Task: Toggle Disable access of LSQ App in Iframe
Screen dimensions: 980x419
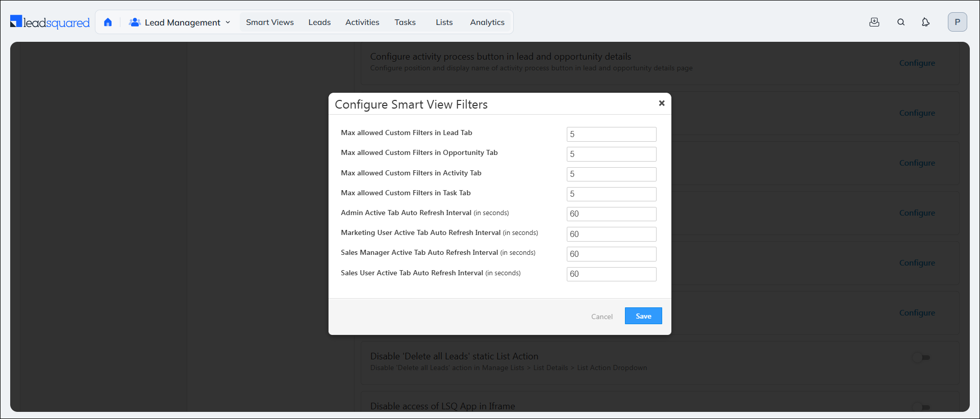Action: tap(921, 407)
